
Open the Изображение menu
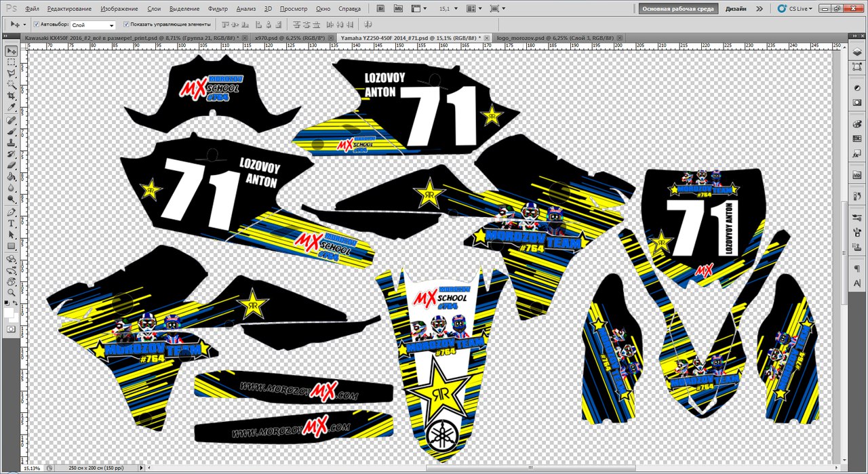119,9
